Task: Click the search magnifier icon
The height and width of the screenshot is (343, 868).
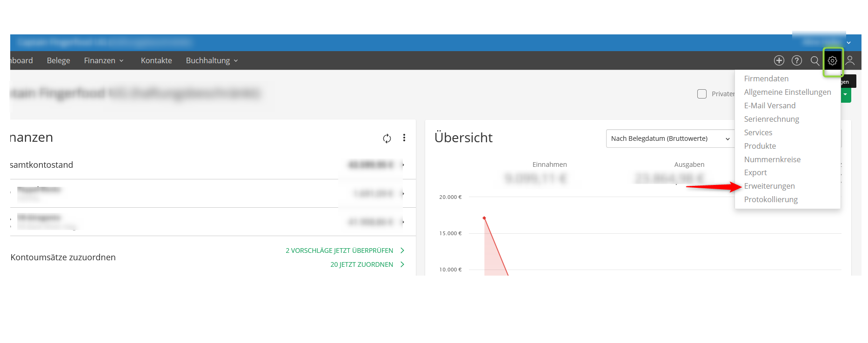Action: pos(815,61)
